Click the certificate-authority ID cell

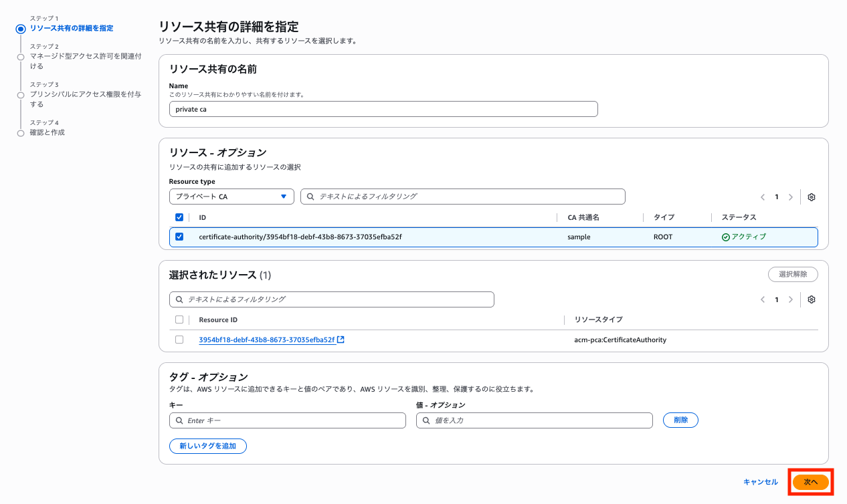click(300, 237)
